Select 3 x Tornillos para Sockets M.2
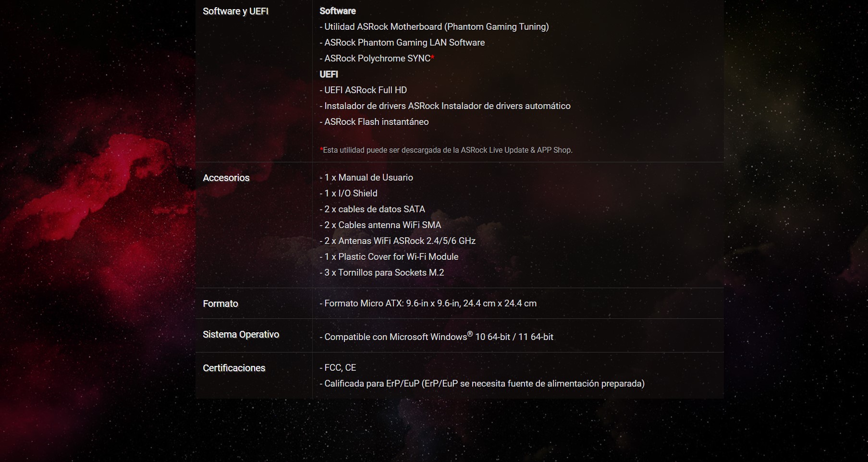The image size is (868, 462). (x=382, y=272)
